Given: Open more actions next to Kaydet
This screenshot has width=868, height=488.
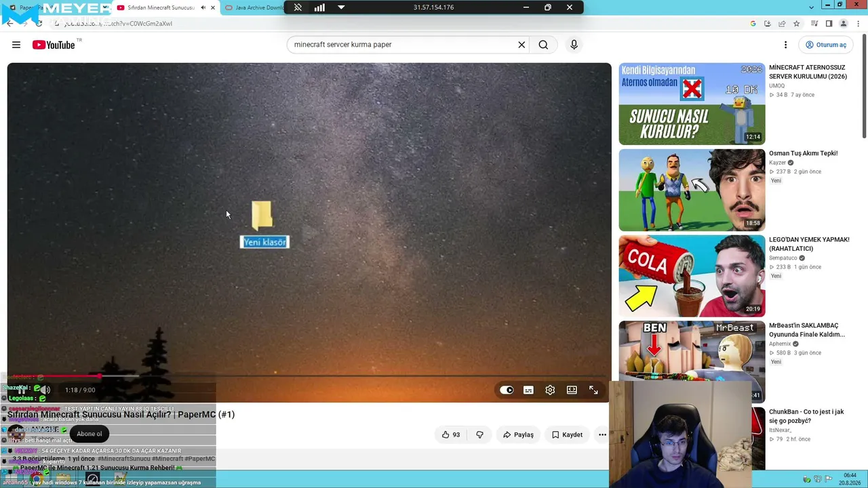Looking at the screenshot, I should (602, 434).
